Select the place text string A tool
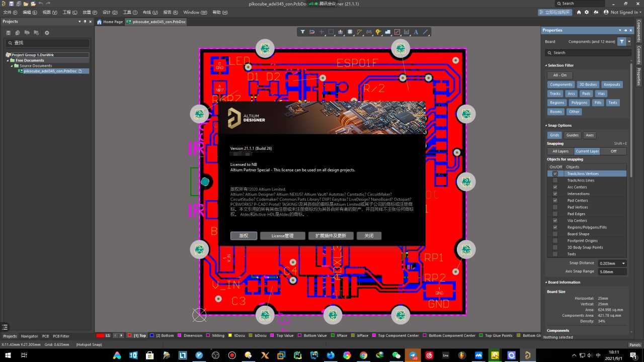Image resolution: width=644 pixels, height=362 pixels. pos(416,32)
